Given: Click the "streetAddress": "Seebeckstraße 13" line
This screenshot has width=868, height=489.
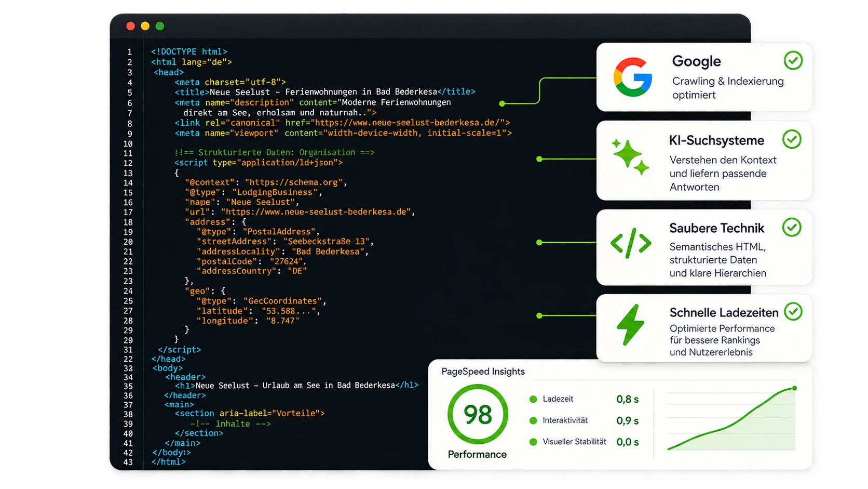Looking at the screenshot, I should [x=285, y=242].
